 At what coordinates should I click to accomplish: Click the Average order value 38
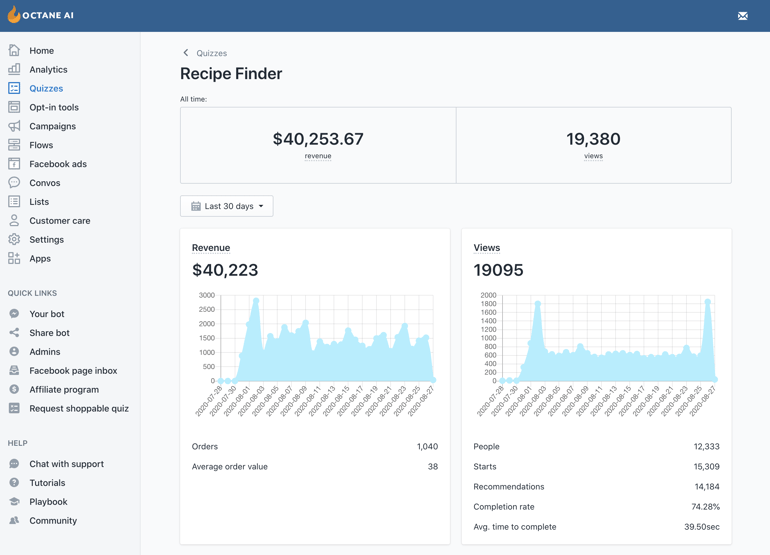point(433,467)
